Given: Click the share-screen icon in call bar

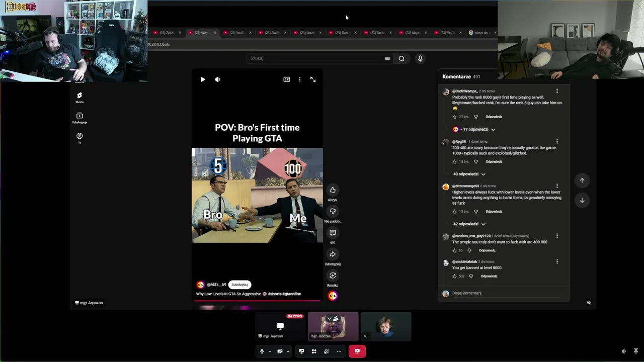Looking at the screenshot, I should point(301,351).
